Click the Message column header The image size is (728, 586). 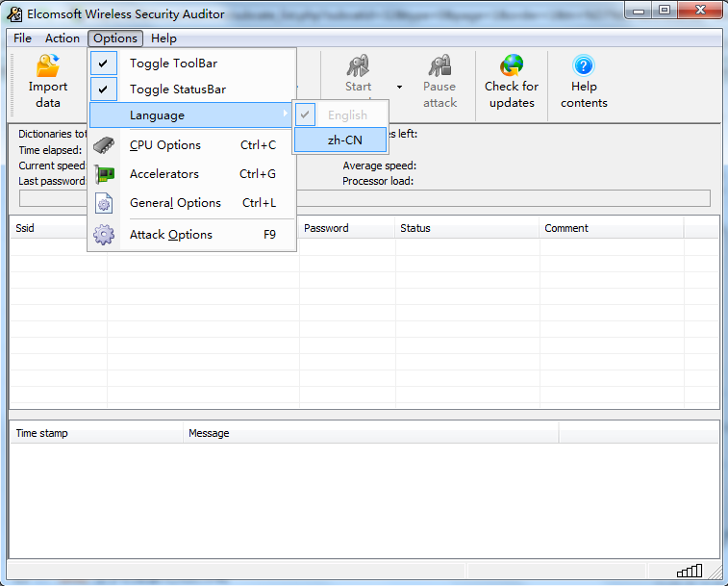point(371,433)
